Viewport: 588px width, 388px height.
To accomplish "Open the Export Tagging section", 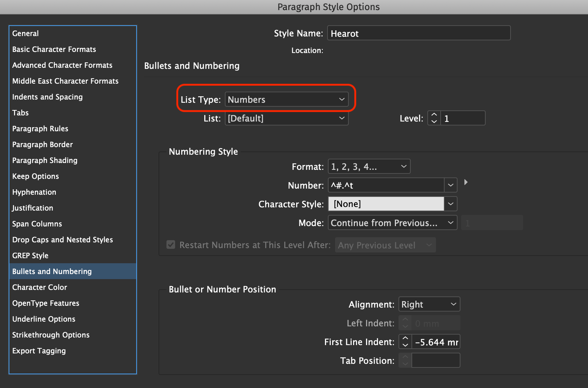I will coord(39,351).
